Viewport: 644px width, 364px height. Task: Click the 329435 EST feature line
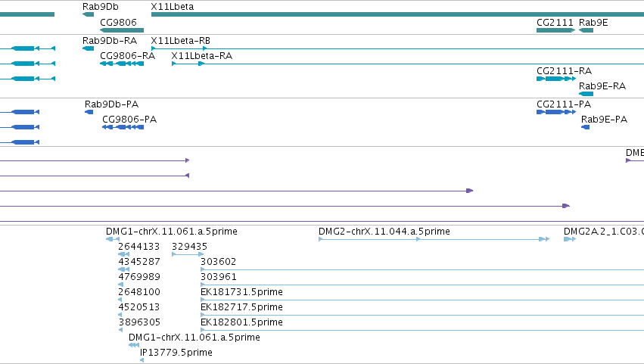(188, 254)
